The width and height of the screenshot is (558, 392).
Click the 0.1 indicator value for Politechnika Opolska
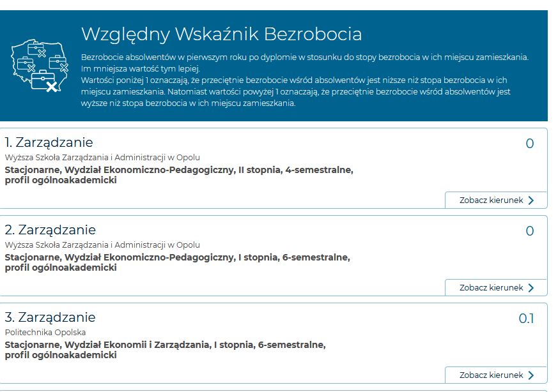coord(526,319)
